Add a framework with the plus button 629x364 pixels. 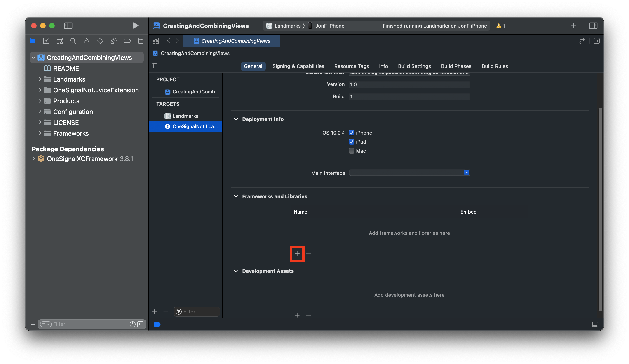click(x=297, y=254)
